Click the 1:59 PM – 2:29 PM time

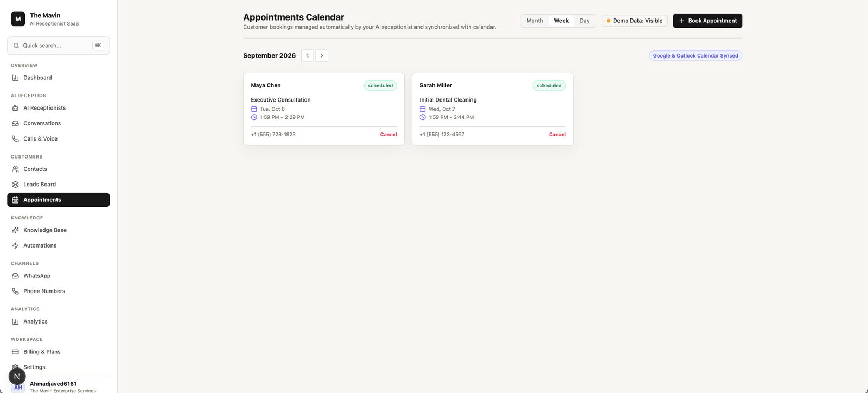[x=282, y=117]
